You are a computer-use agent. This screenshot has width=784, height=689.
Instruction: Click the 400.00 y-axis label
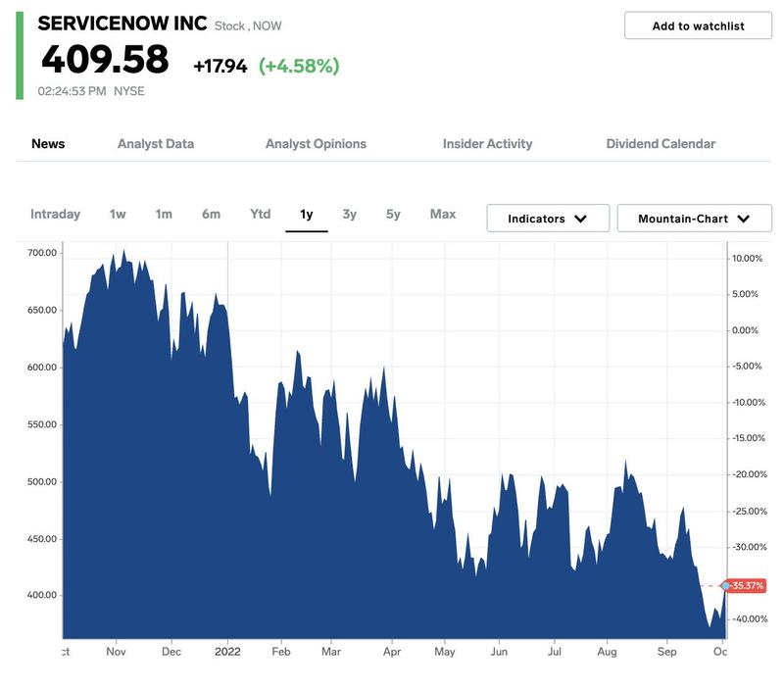click(42, 595)
